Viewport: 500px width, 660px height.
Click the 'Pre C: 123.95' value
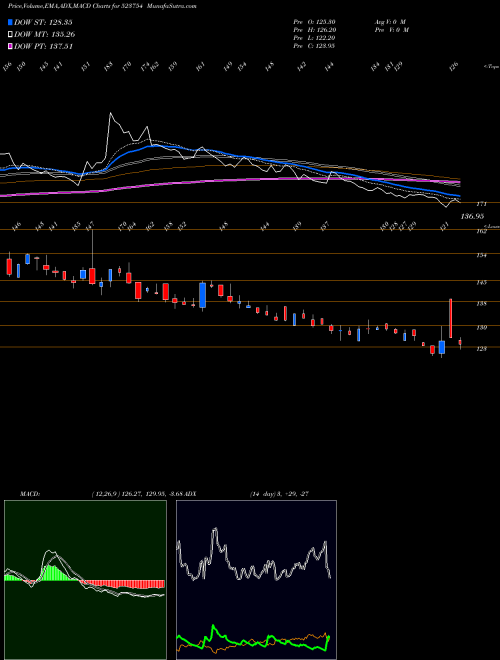(x=314, y=46)
